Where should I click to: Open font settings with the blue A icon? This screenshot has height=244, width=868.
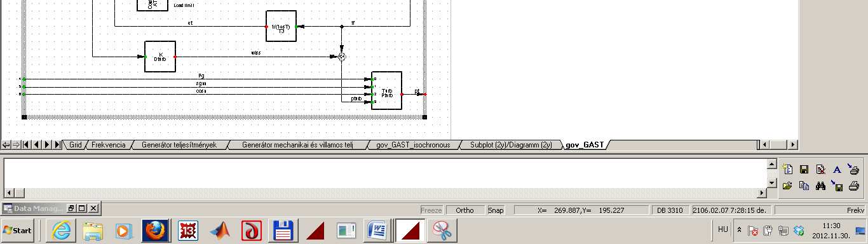click(837, 169)
